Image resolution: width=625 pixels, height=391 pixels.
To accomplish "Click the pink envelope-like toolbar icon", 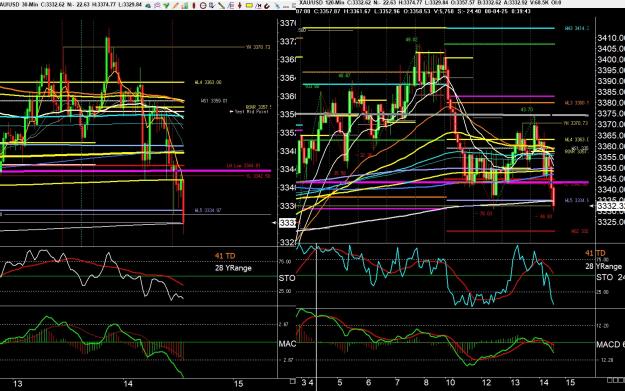I will click(157, 6).
